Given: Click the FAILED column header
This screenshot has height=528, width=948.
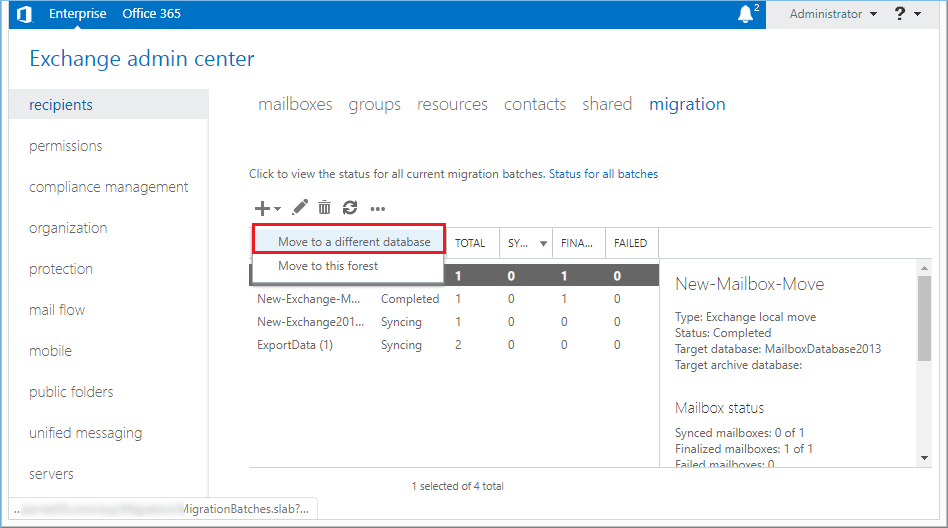Looking at the screenshot, I should click(x=631, y=243).
